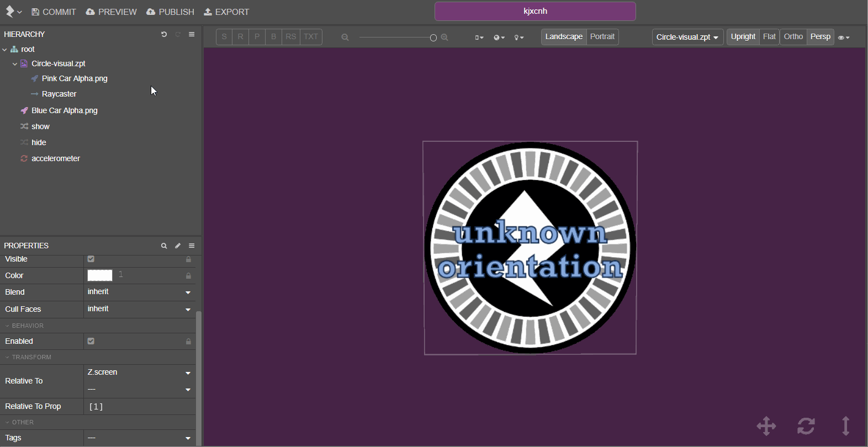This screenshot has height=447, width=868.
Task: Select the R transform mode button
Action: (241, 37)
